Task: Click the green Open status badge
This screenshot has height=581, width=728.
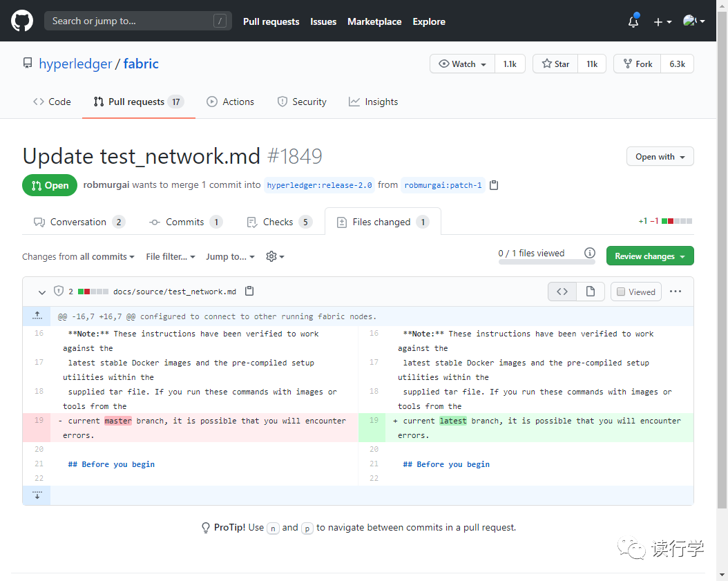Action: [50, 185]
